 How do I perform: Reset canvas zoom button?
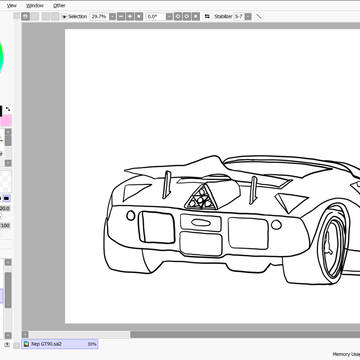click(x=139, y=16)
